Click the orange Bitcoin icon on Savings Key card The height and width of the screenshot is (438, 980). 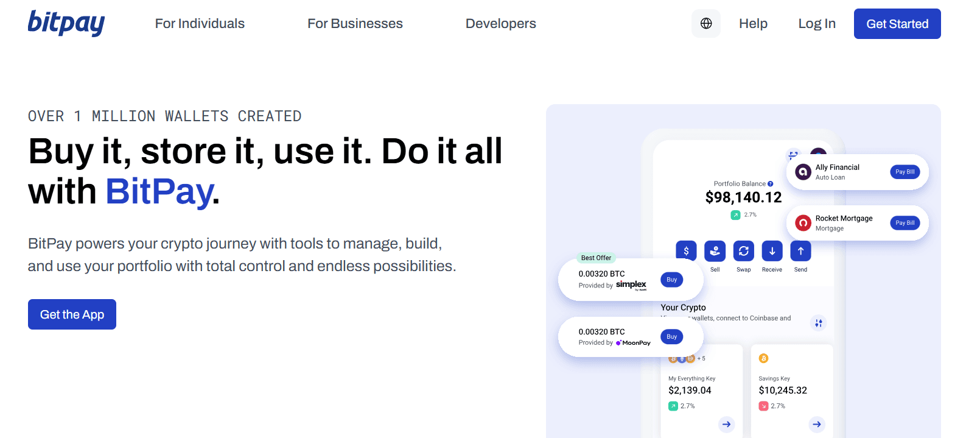coord(763,358)
